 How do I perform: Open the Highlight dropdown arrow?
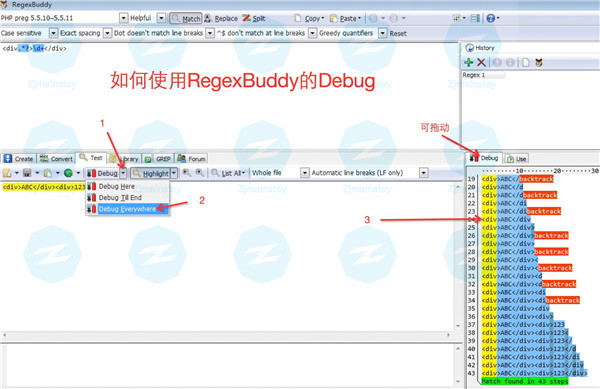(174, 173)
